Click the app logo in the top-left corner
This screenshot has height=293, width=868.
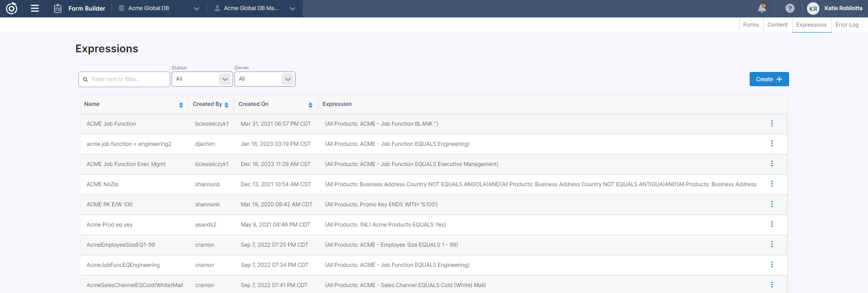[11, 8]
